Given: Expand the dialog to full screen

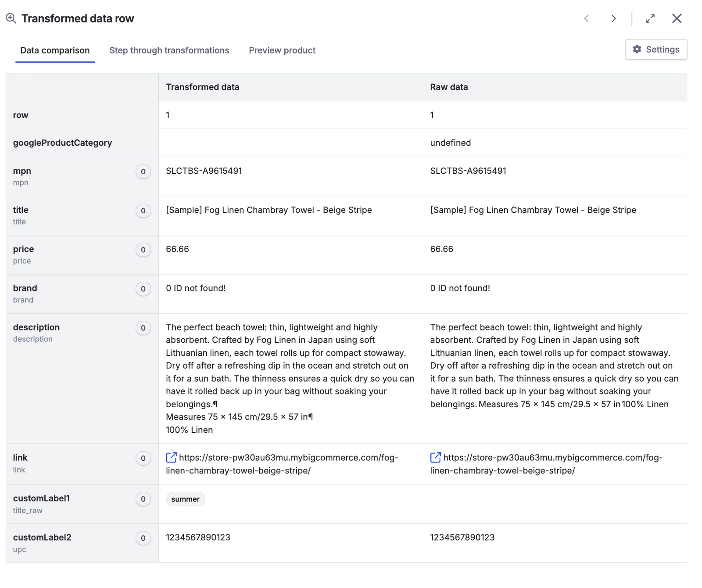Looking at the screenshot, I should point(650,18).
